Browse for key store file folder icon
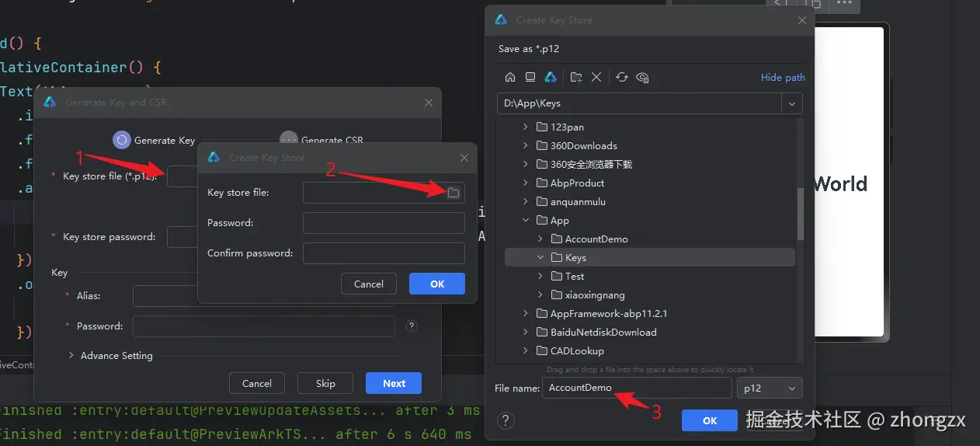This screenshot has height=446, width=980. 454,193
